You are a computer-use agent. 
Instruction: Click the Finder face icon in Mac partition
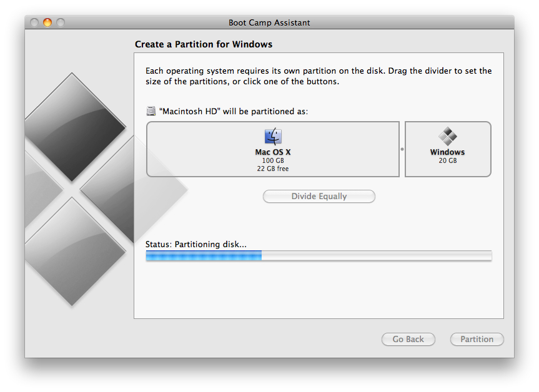pyautogui.click(x=273, y=137)
